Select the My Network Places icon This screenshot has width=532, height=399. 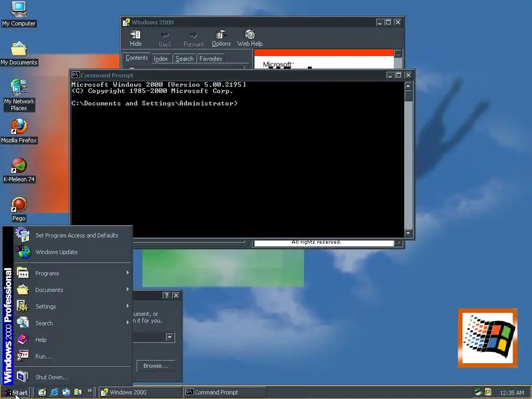[19, 95]
